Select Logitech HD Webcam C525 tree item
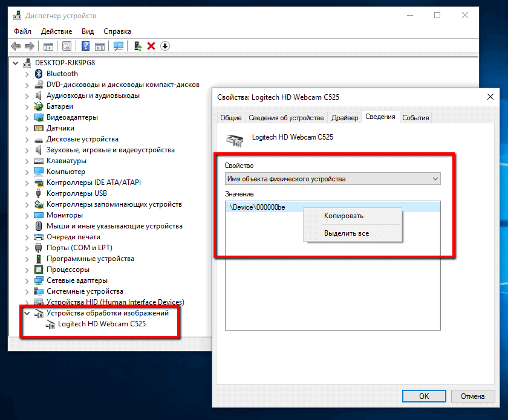Screen dimensions: 508x420 click(x=102, y=324)
